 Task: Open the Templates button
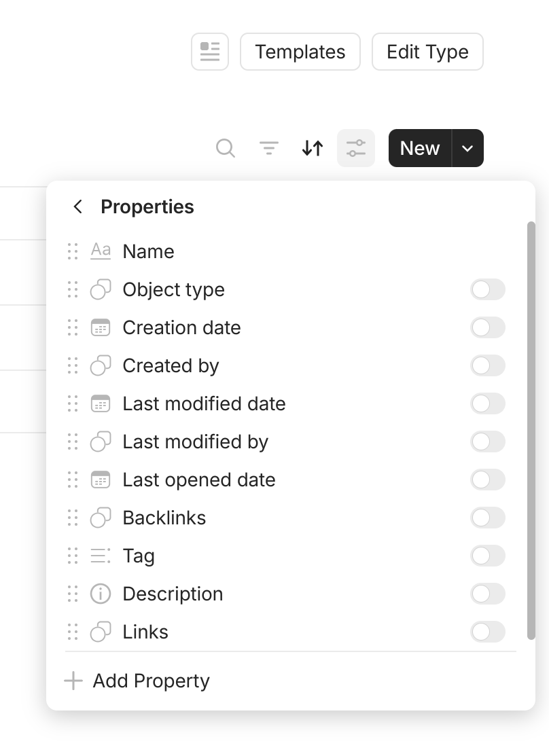point(300,52)
